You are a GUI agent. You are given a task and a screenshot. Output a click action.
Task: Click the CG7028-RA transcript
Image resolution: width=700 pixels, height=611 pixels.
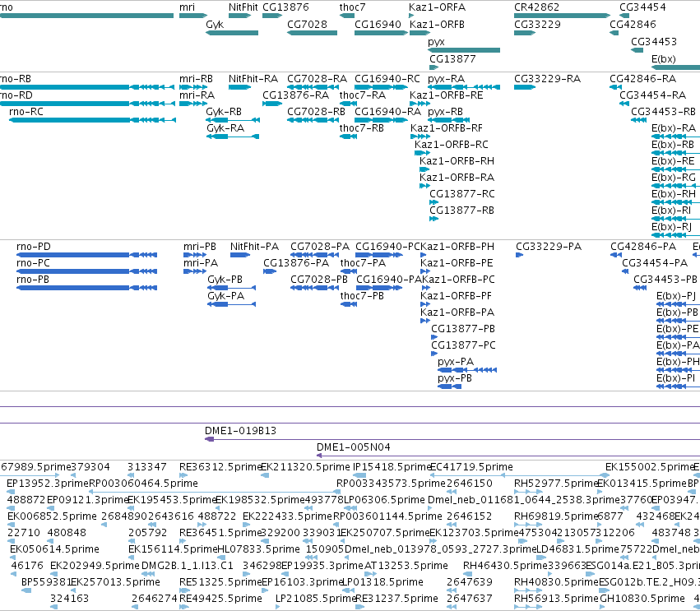[x=313, y=87]
